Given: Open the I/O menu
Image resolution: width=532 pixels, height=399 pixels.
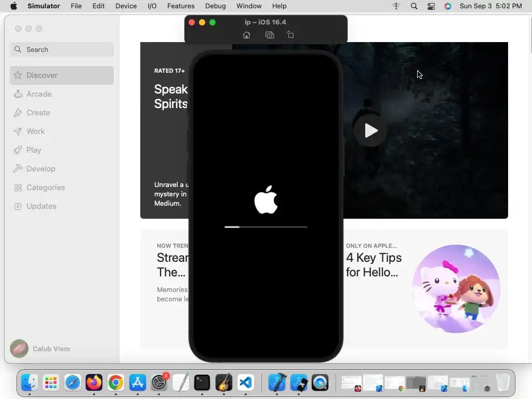Looking at the screenshot, I should [x=152, y=6].
